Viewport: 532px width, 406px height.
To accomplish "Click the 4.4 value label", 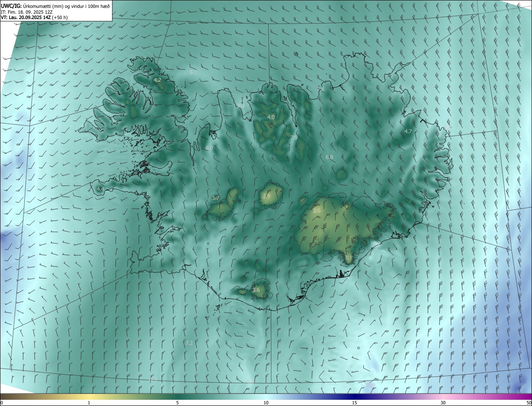I will 100,189.
